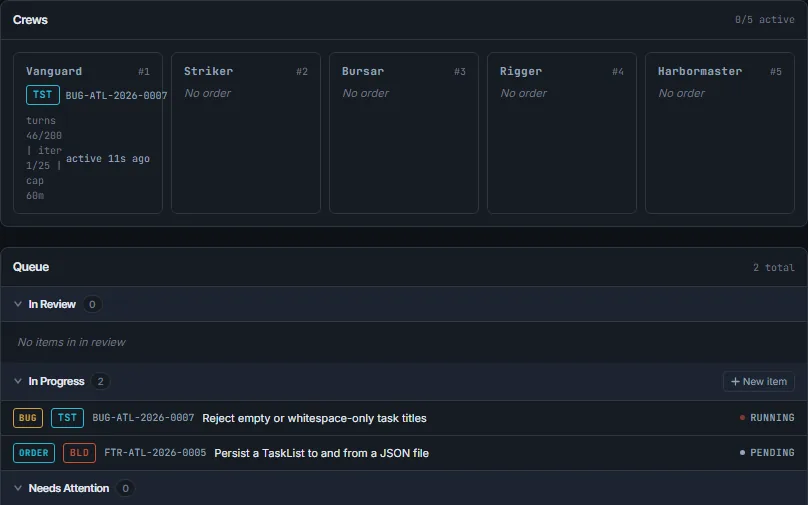The width and height of the screenshot is (808, 505).
Task: Open 'Reject empty or whitespace-only task titles'
Action: [x=314, y=418]
